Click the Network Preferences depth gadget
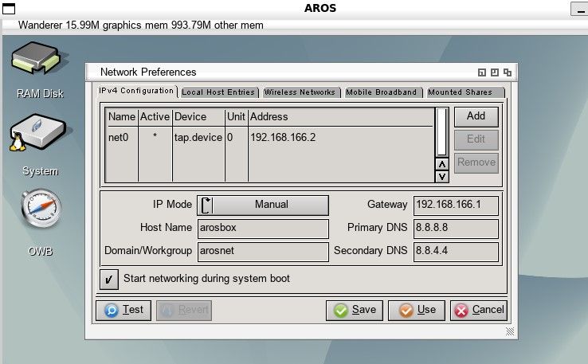This screenshot has width=588, height=364. coord(508,72)
